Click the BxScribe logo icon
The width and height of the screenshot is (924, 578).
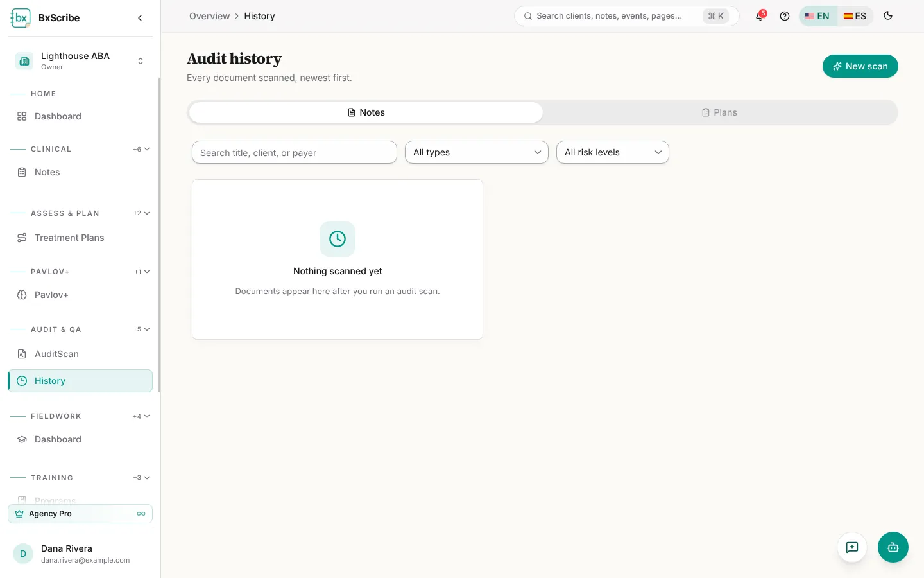pyautogui.click(x=21, y=18)
